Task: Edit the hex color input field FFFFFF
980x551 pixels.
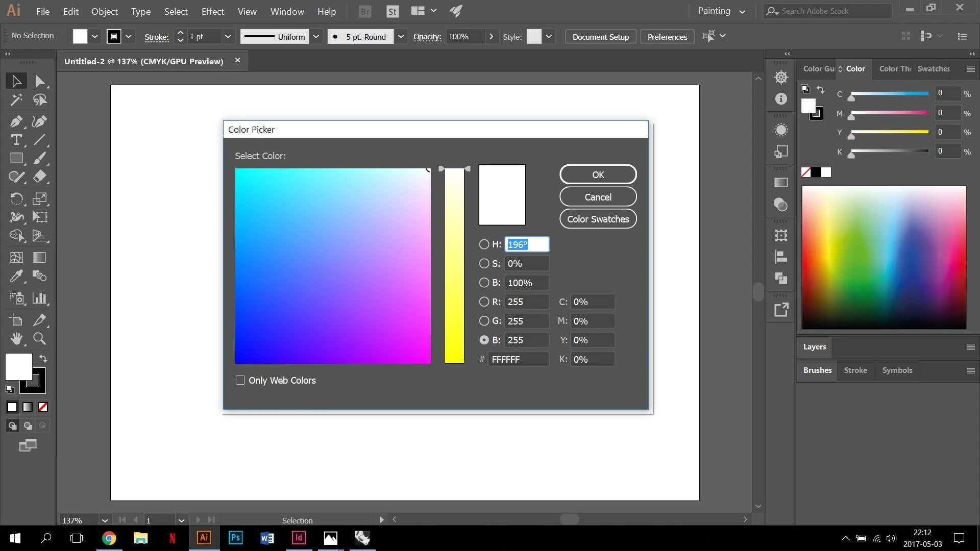Action: [x=518, y=359]
